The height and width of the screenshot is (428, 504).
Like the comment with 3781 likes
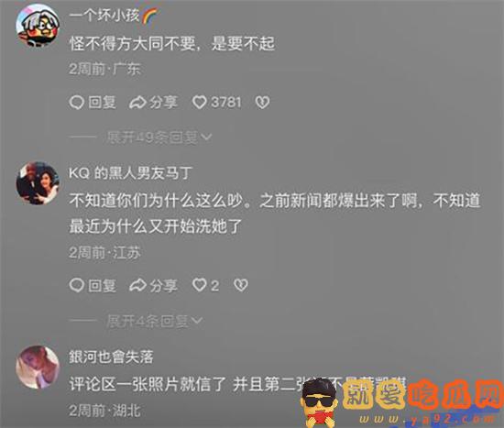[x=199, y=103]
